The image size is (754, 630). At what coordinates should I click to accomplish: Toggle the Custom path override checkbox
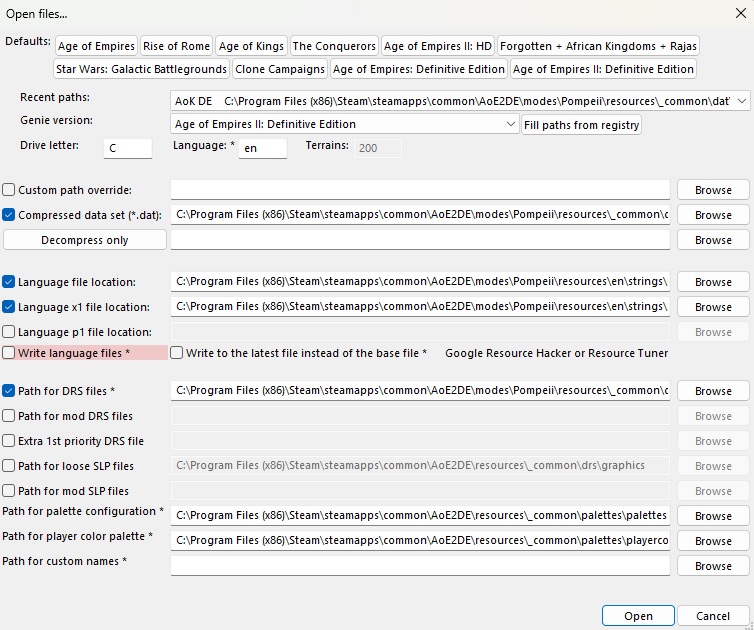coord(8,190)
